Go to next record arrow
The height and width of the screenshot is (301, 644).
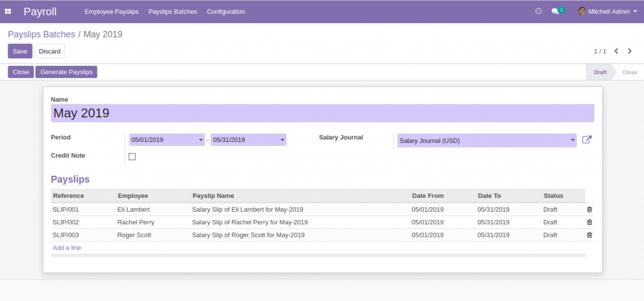(x=630, y=51)
